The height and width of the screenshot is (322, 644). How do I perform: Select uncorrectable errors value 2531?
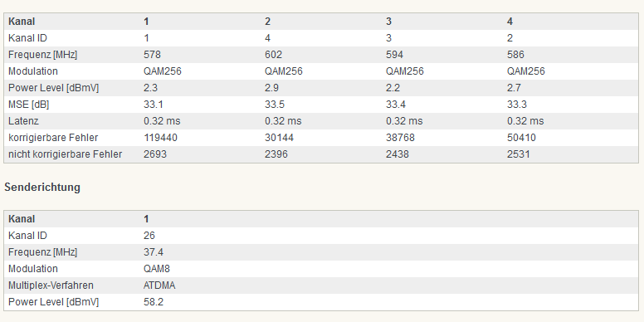click(519, 154)
